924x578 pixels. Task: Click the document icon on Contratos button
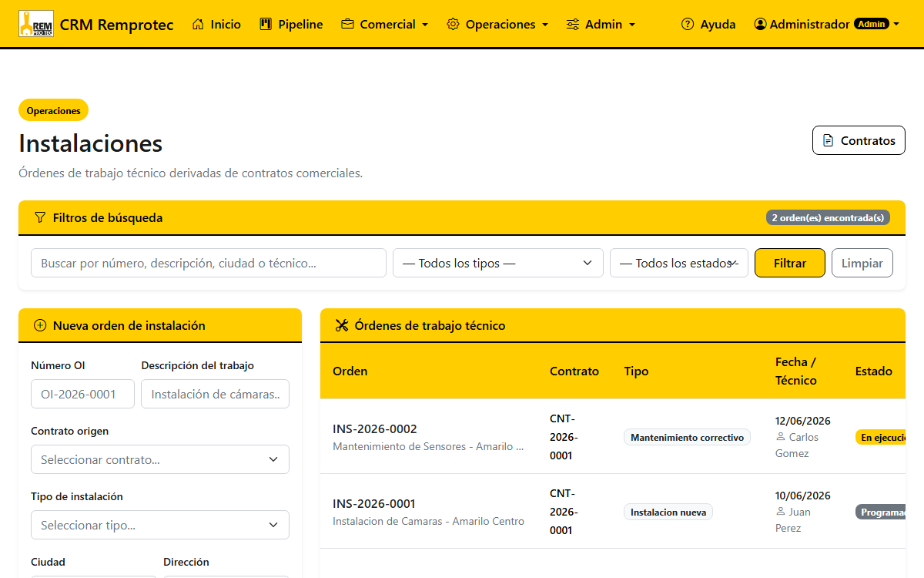[829, 141]
